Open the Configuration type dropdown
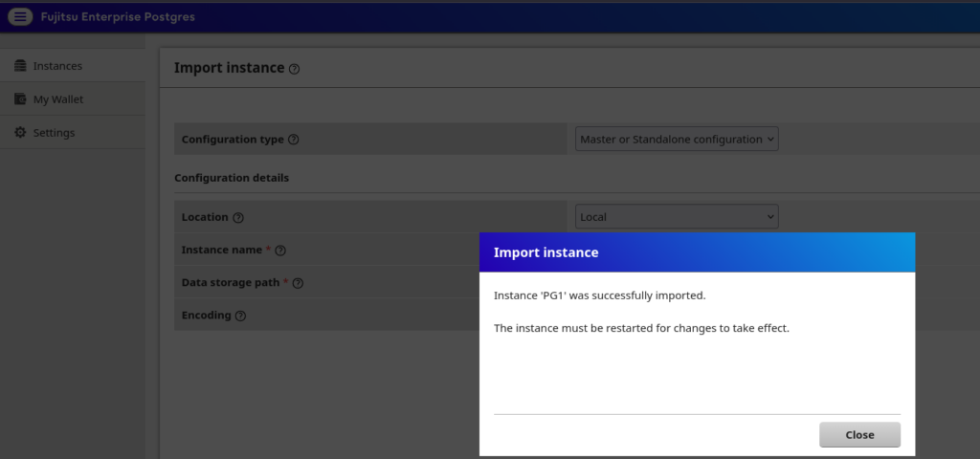Viewport: 980px width, 459px height. coord(677,140)
